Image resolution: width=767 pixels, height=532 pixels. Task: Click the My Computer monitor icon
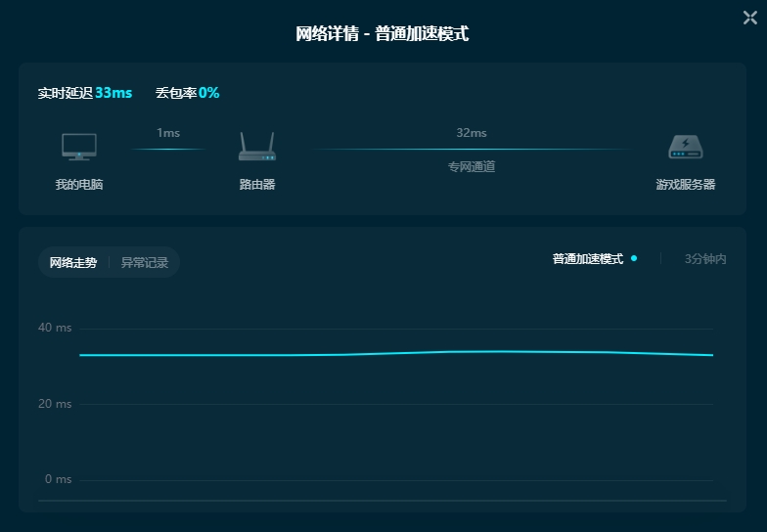pyautogui.click(x=79, y=147)
